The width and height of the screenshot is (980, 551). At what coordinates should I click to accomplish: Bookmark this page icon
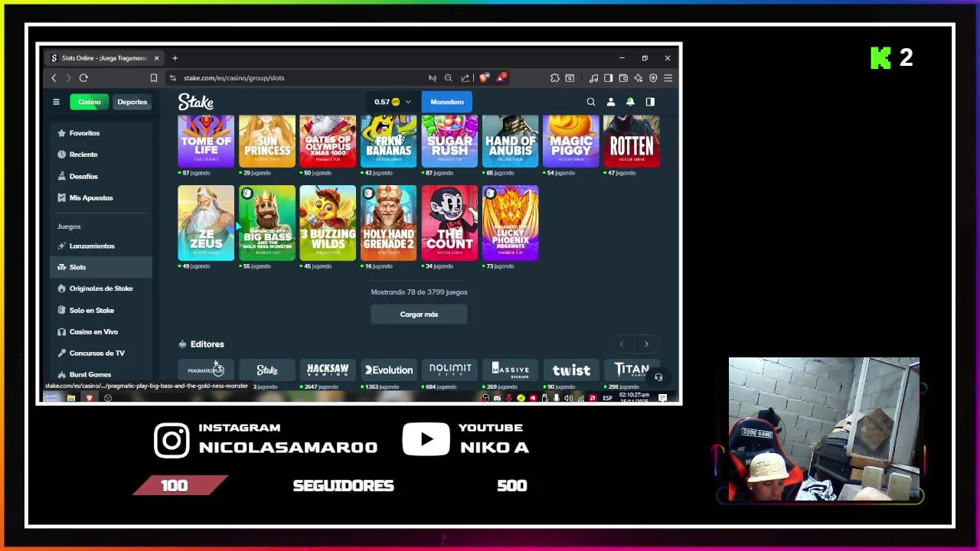pos(154,78)
